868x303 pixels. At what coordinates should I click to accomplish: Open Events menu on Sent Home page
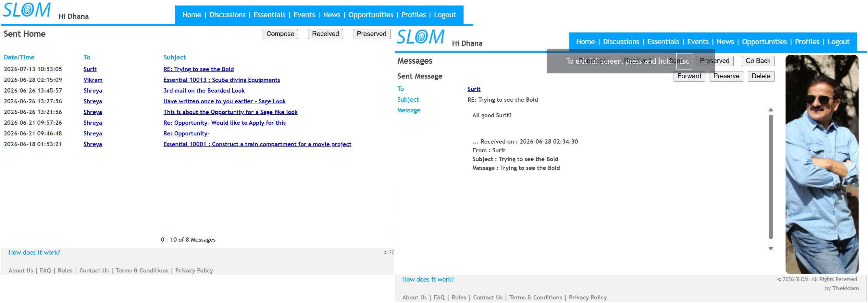click(x=304, y=15)
